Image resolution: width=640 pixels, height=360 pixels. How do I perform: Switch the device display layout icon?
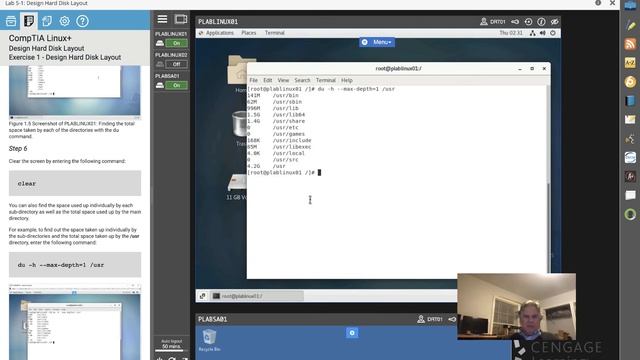coord(181,19)
